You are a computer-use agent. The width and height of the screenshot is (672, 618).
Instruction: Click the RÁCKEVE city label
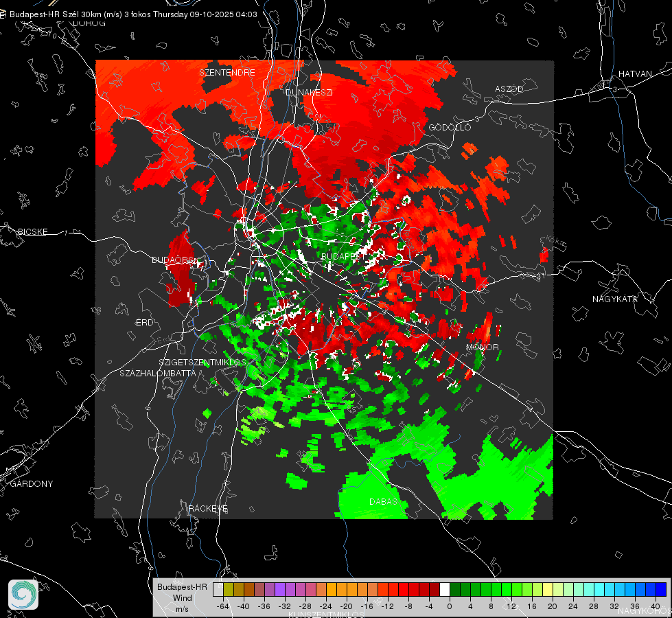coord(208,508)
